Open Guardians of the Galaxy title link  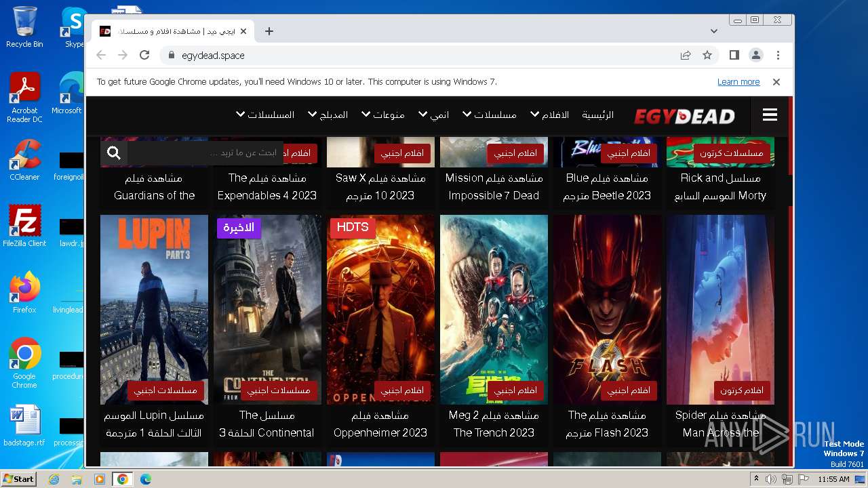pyautogui.click(x=154, y=187)
